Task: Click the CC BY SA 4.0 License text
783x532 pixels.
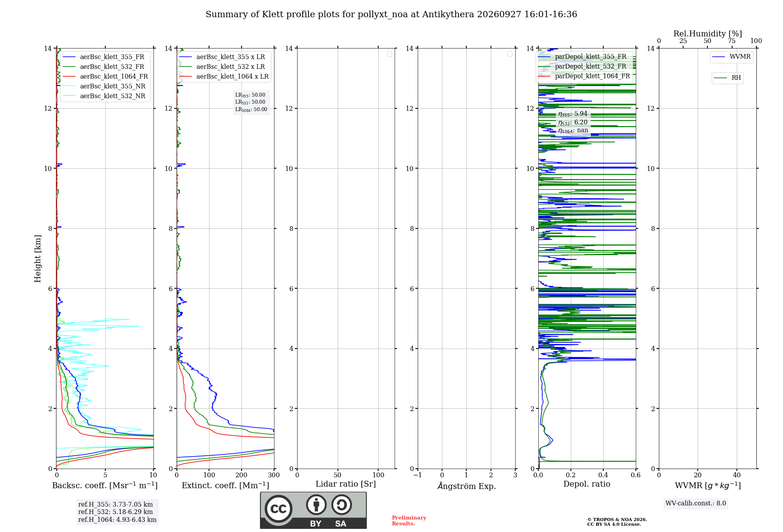Action: pyautogui.click(x=614, y=524)
